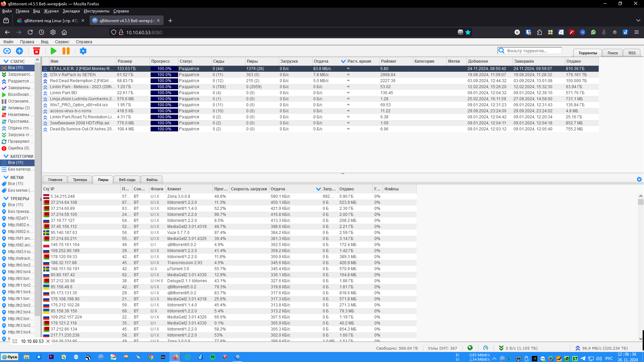This screenshot has height=362, width=644.
Task: Click the Firefox bookmark star icon
Action: click(468, 32)
